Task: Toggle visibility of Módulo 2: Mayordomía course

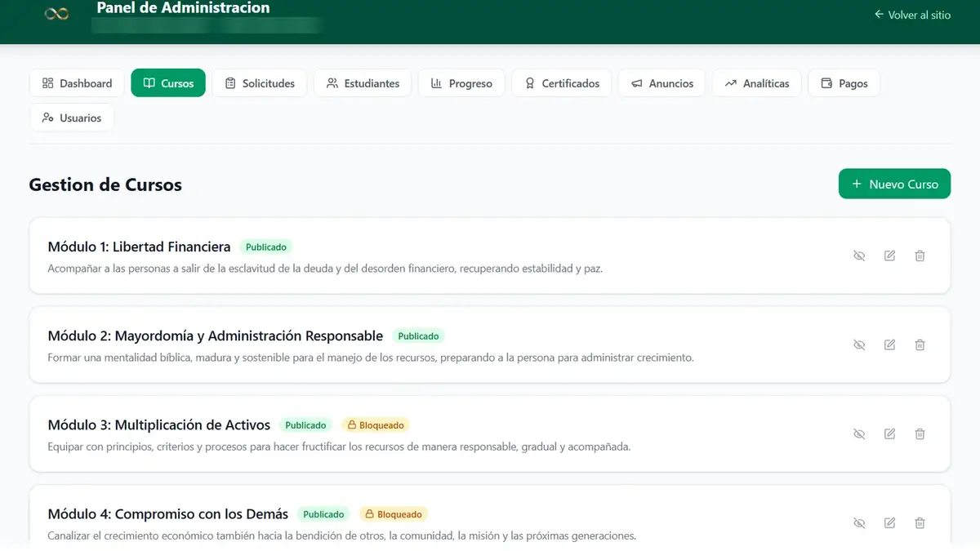Action: click(x=859, y=344)
